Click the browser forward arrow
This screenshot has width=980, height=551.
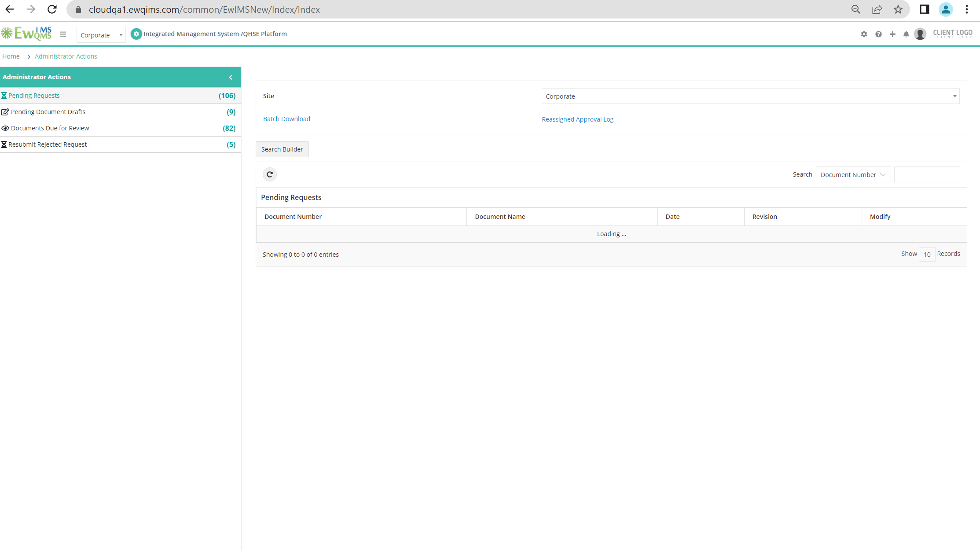click(x=30, y=9)
